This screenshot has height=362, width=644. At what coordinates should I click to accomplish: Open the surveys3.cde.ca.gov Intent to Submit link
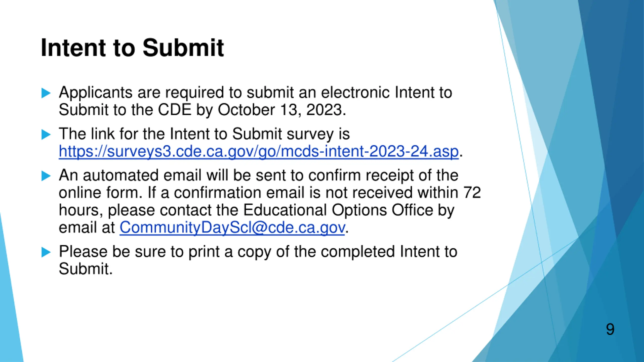point(259,152)
